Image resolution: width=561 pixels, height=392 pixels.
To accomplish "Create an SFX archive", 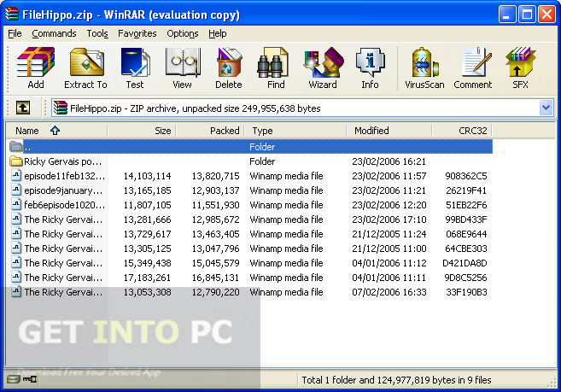I will (x=520, y=67).
